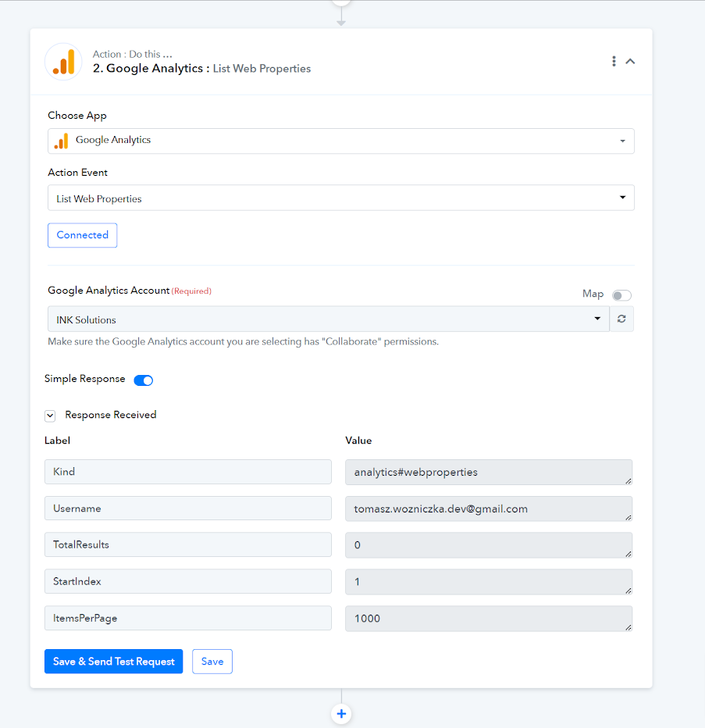Image resolution: width=705 pixels, height=728 pixels.
Task: Add a new step with plus icon
Action: click(x=341, y=714)
